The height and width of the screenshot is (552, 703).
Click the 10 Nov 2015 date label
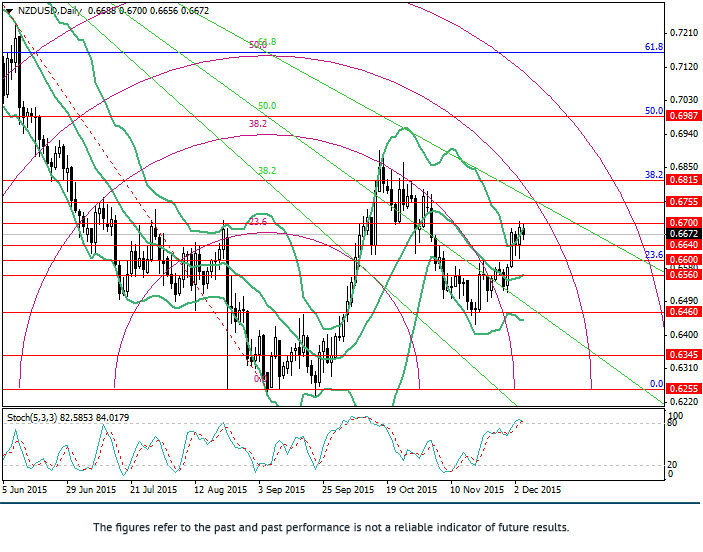[477, 490]
